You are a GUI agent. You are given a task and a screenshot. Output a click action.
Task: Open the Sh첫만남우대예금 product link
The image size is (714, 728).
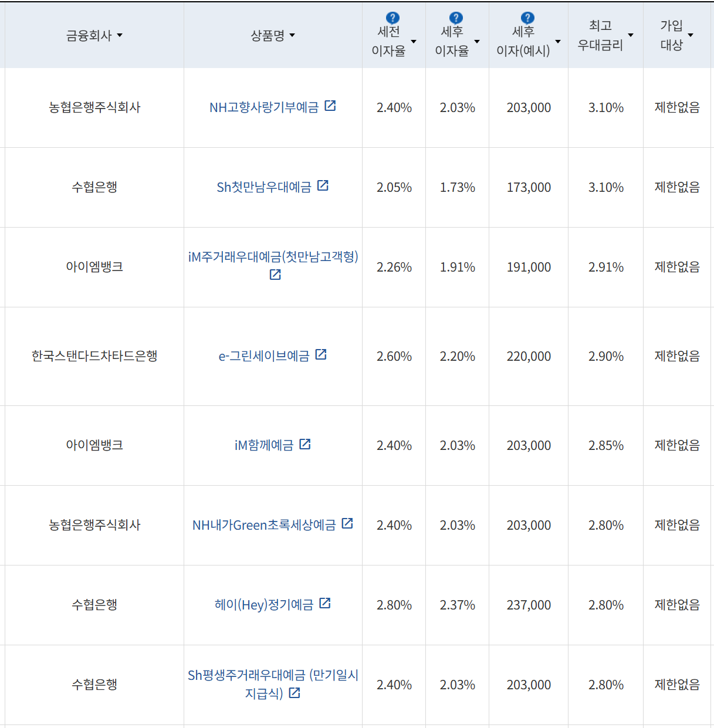[x=264, y=187]
